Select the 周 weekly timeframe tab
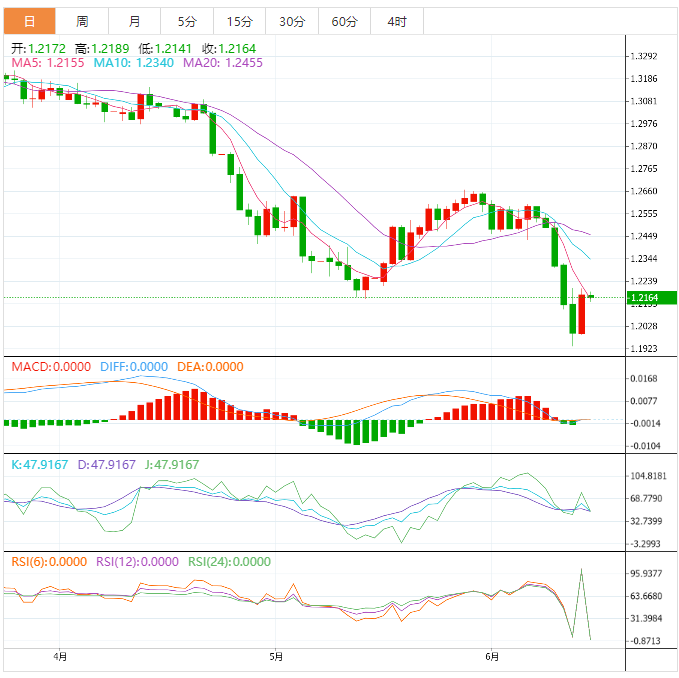Viewport: 679px width, 678px height. (82, 21)
